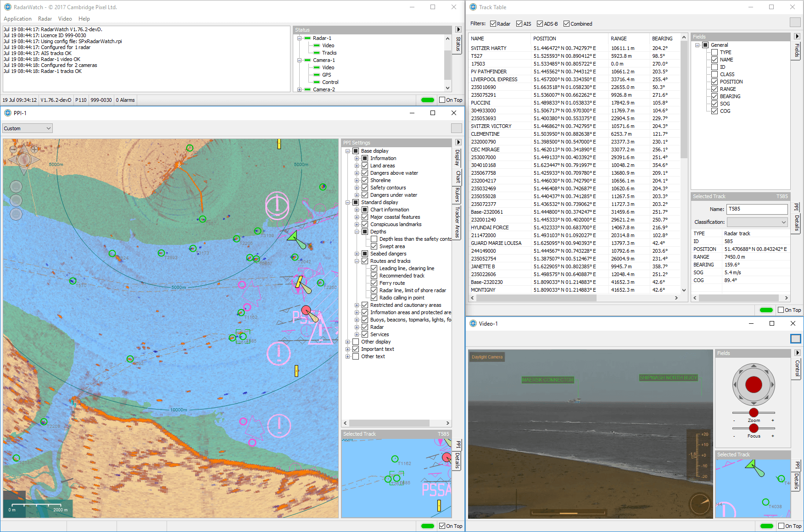Click the square toolbar button beside the Custom dropdown

[456, 128]
